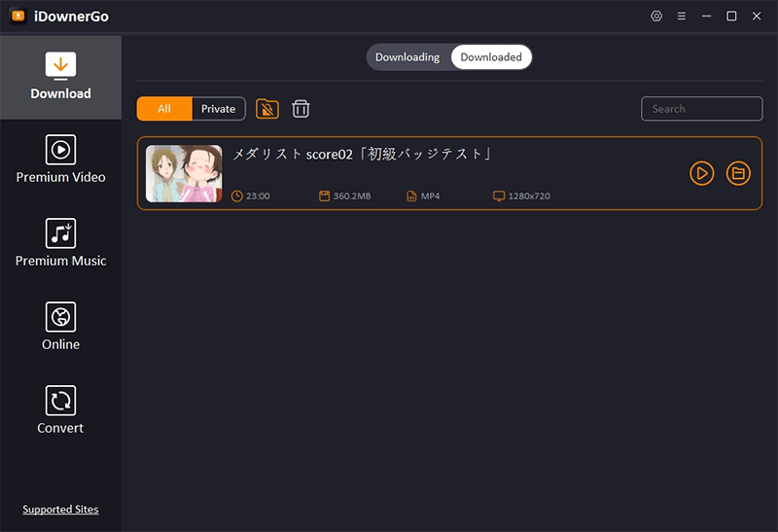This screenshot has width=778, height=532.
Task: Open settings gear in title bar
Action: pos(656,16)
